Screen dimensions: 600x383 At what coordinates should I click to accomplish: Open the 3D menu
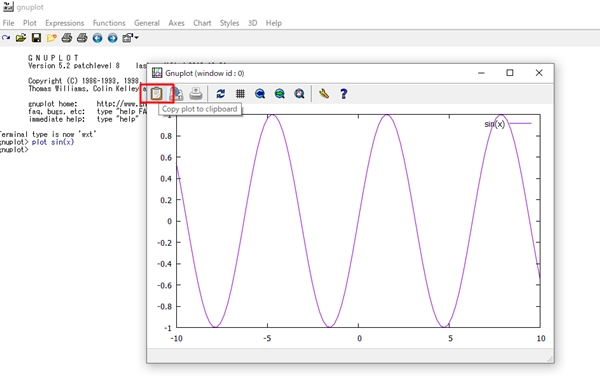click(x=252, y=23)
